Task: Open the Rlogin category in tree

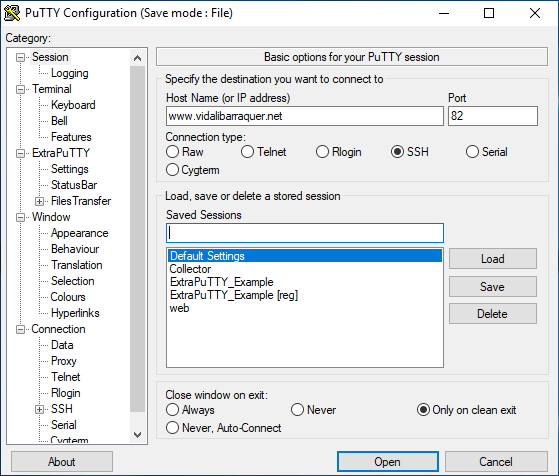Action: click(66, 393)
